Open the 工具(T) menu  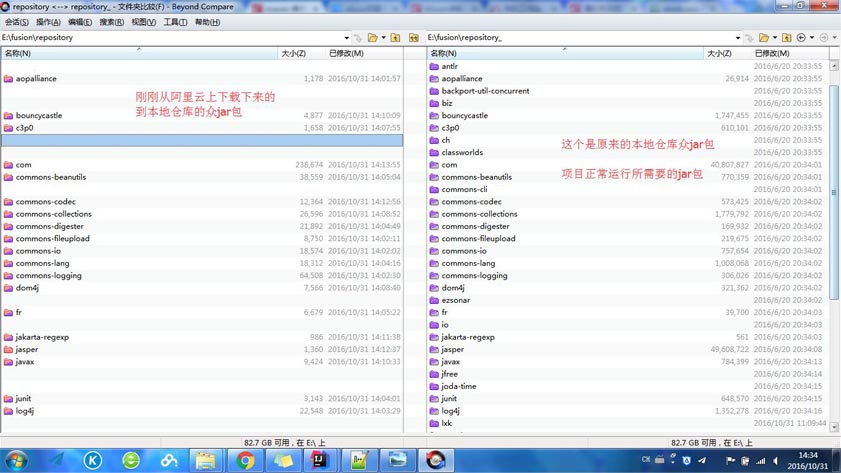pyautogui.click(x=175, y=22)
